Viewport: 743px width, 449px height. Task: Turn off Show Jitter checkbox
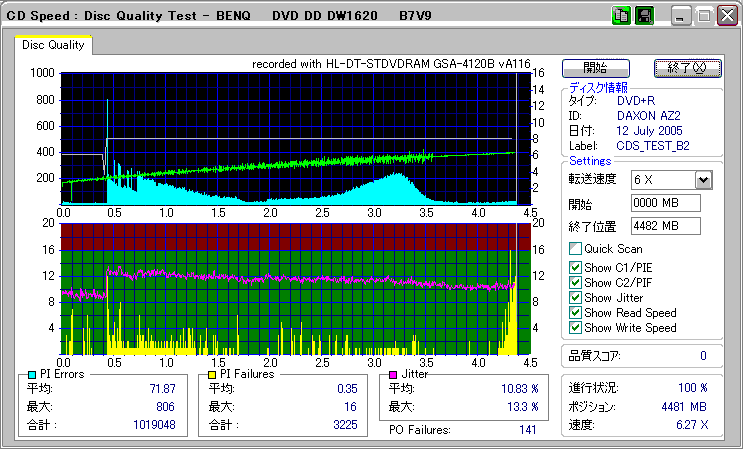coord(575,297)
